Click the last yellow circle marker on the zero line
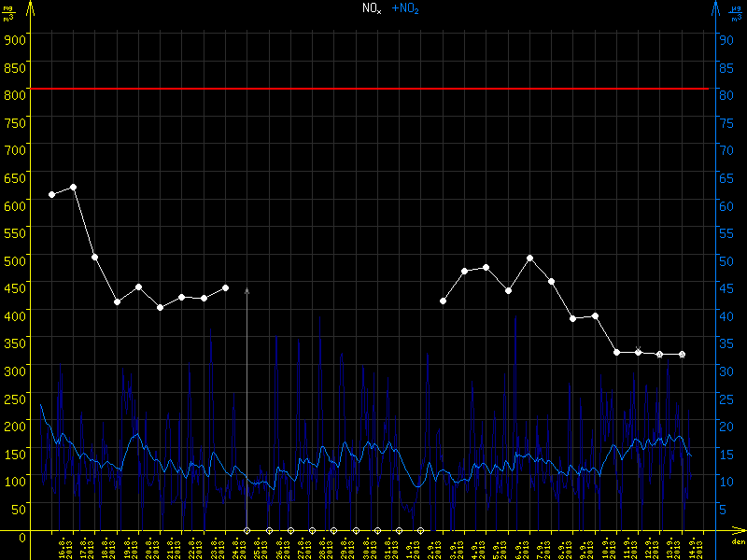Image resolution: width=747 pixels, height=560 pixels. click(x=420, y=530)
